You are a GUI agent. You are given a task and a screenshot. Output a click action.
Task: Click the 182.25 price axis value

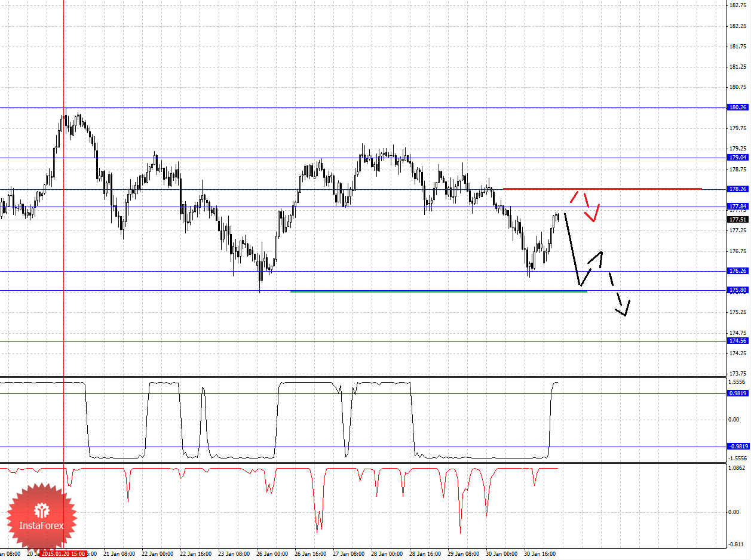point(739,26)
